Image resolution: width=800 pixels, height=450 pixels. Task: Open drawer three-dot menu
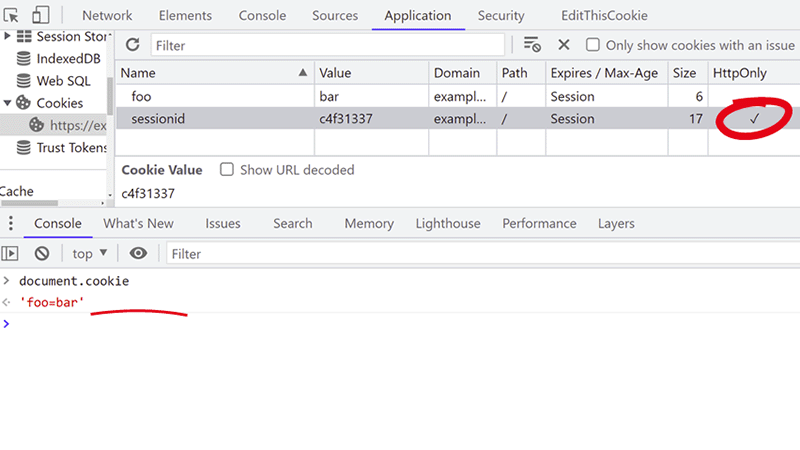tap(11, 223)
